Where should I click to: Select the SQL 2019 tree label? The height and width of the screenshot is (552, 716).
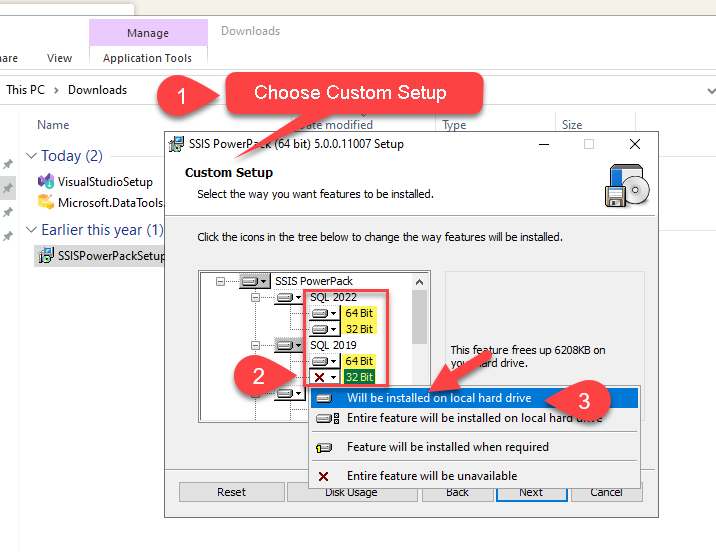pos(333,345)
